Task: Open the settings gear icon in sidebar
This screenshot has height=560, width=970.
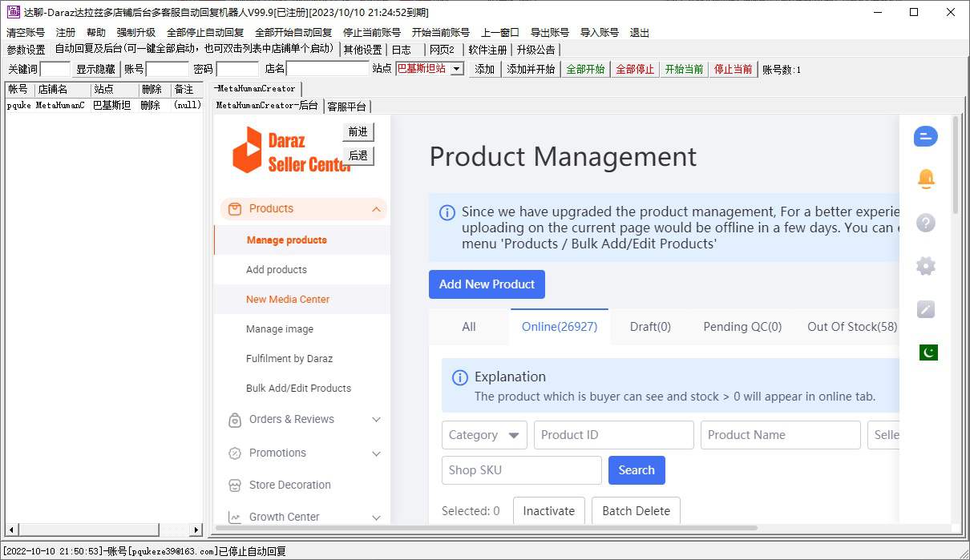Action: (x=925, y=266)
